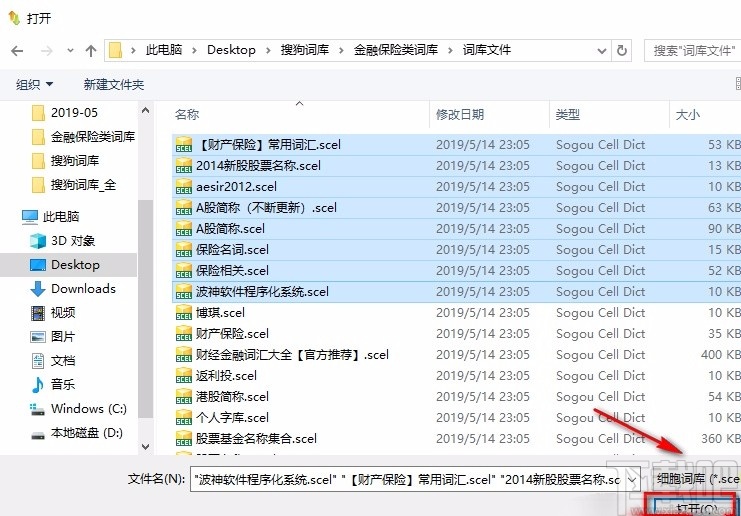Select file 个人字库.scel
This screenshot has height=516, width=741.
[457, 418]
